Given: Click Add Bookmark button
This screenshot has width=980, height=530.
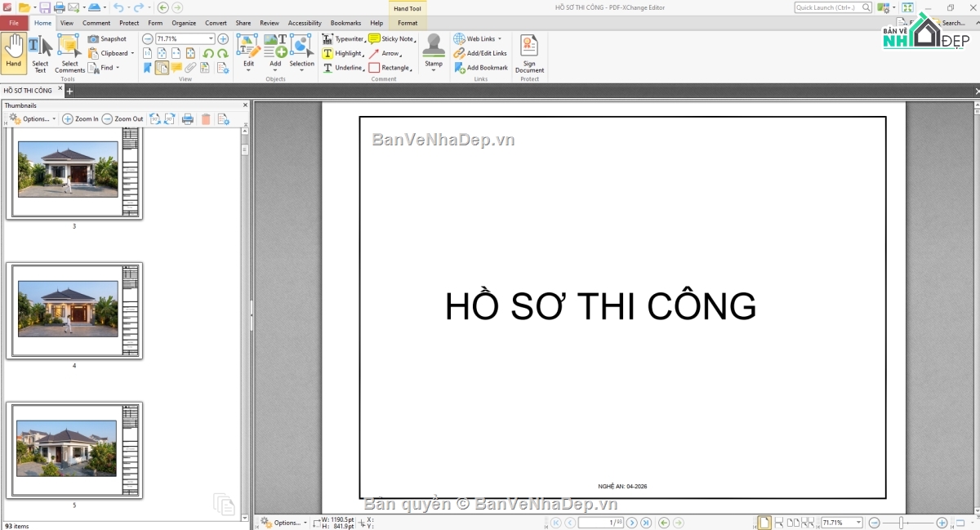Looking at the screenshot, I should click(481, 68).
